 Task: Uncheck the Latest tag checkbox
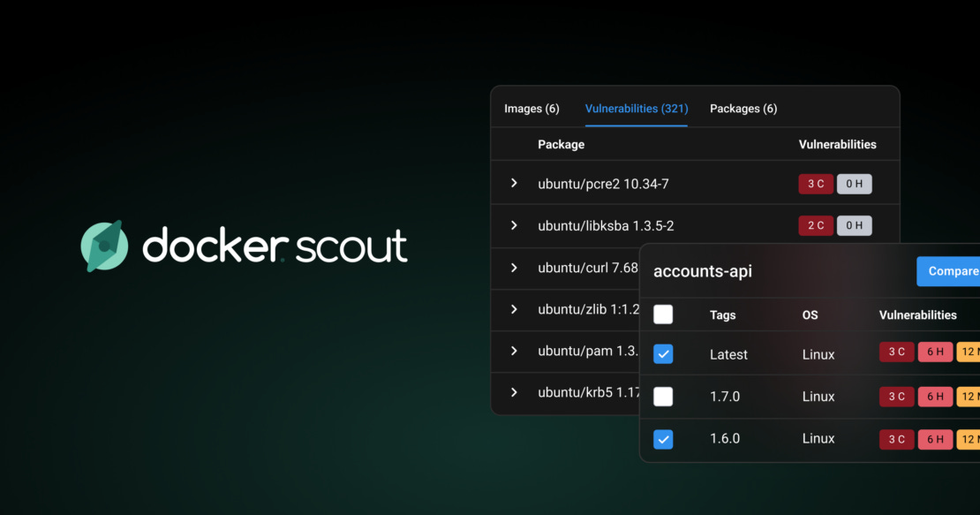tap(663, 353)
